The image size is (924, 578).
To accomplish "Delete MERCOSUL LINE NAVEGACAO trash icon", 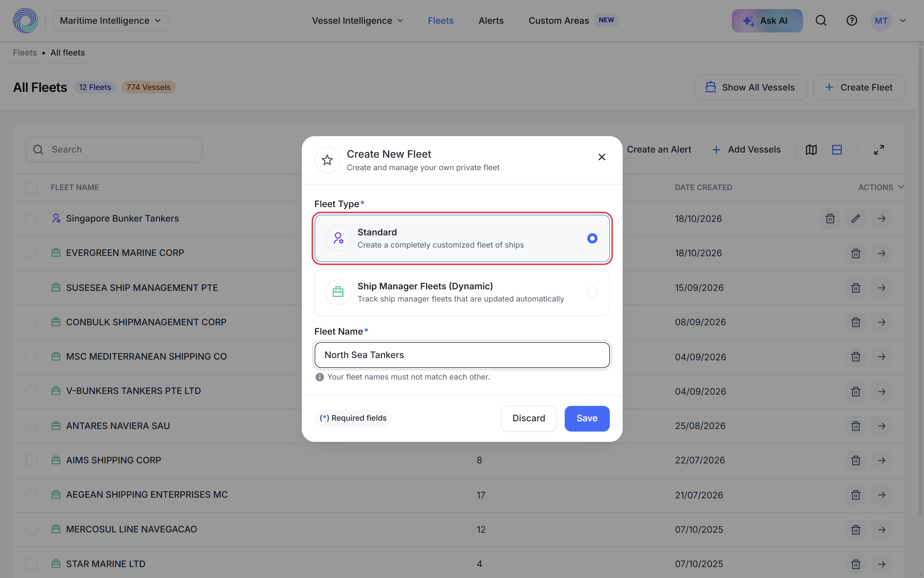I will click(856, 530).
